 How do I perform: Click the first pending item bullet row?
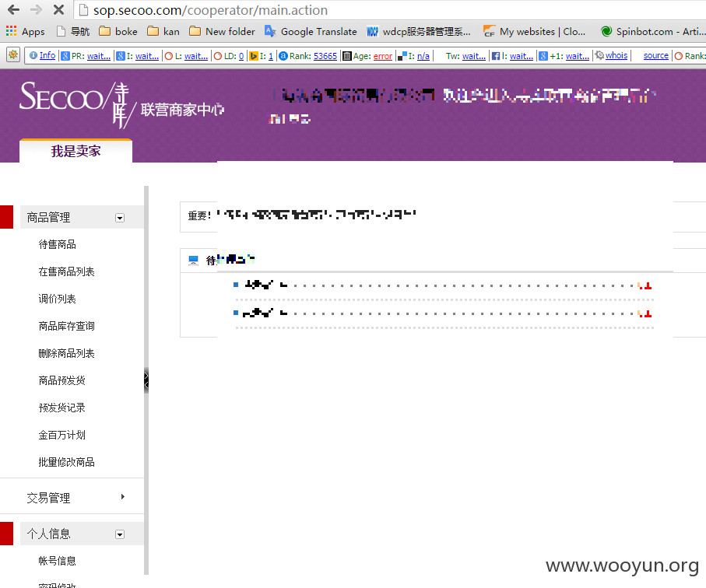[x=444, y=285]
